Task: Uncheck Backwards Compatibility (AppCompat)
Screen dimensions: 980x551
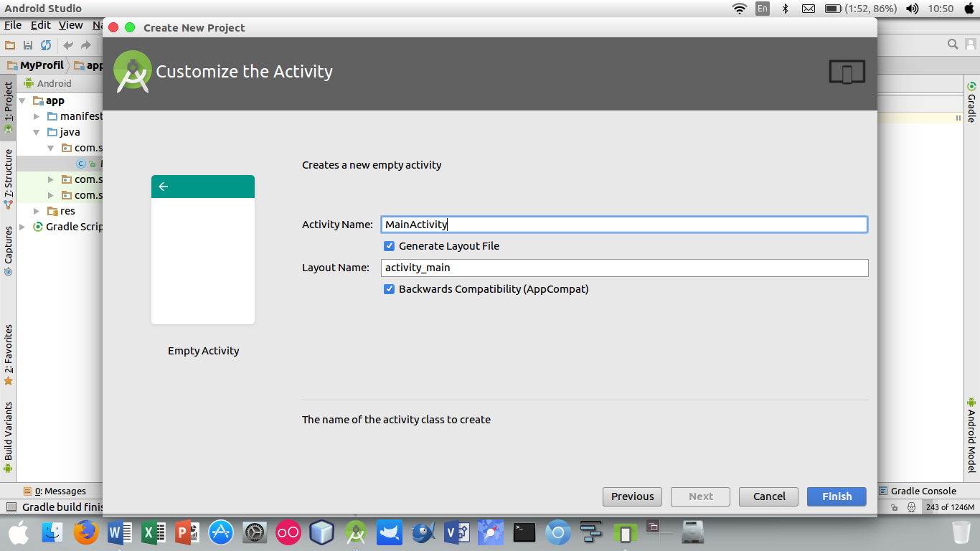Action: point(389,289)
